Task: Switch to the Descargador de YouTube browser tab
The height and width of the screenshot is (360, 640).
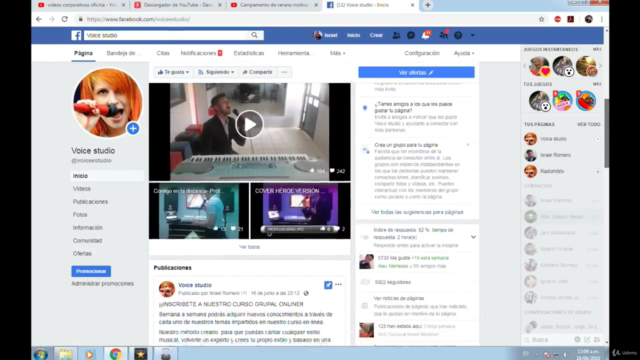Action: (178, 5)
